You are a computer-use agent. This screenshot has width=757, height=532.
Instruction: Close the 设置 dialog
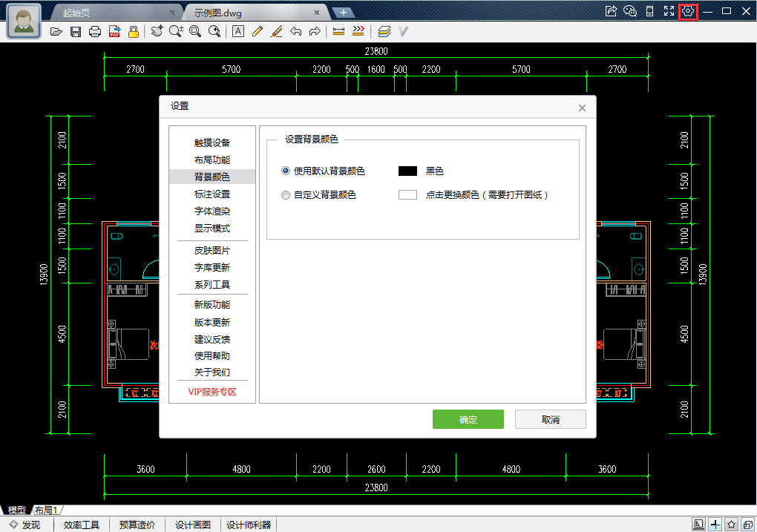click(x=583, y=108)
